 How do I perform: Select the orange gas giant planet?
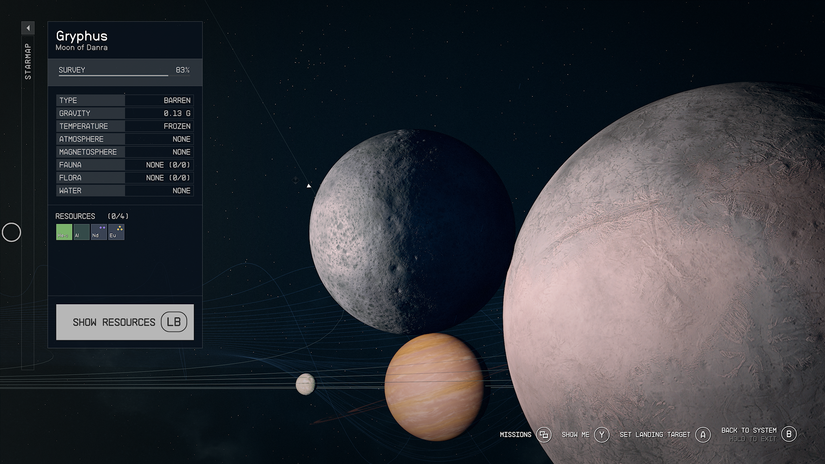(434, 386)
